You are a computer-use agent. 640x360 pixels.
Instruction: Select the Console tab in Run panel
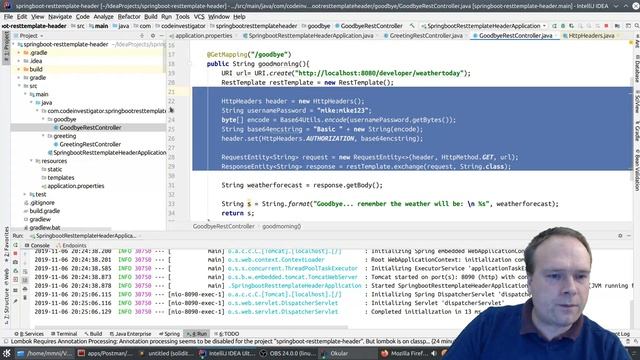[x=37, y=245]
